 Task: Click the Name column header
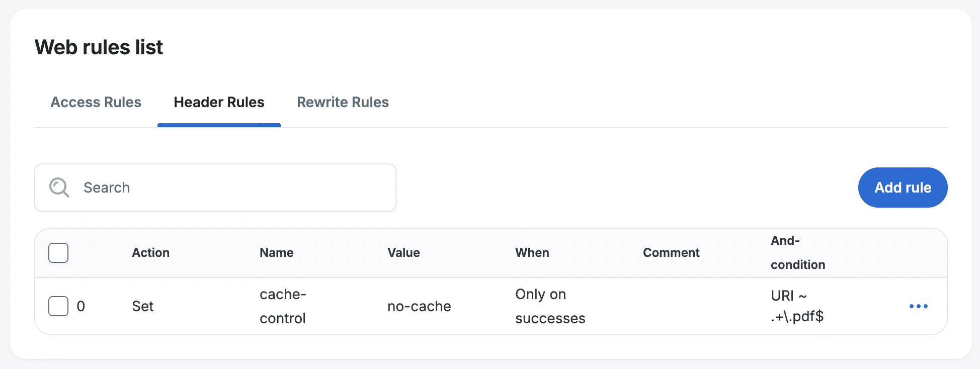click(x=276, y=253)
